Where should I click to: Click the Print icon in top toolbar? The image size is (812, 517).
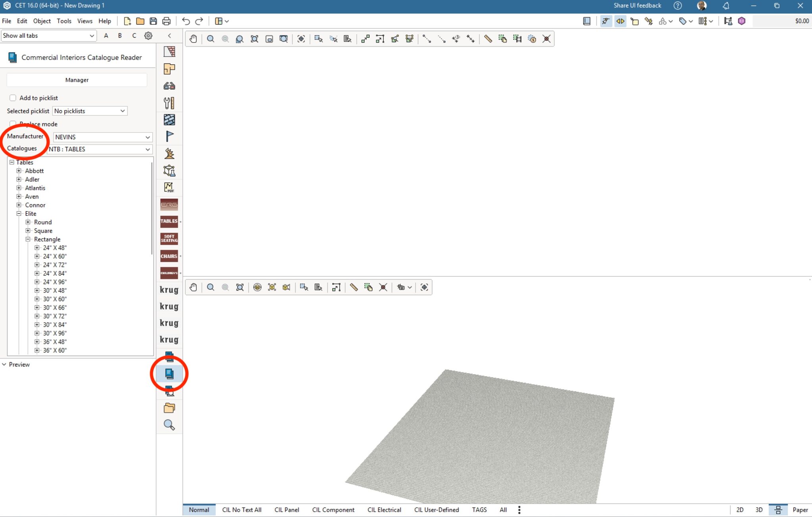pos(167,21)
